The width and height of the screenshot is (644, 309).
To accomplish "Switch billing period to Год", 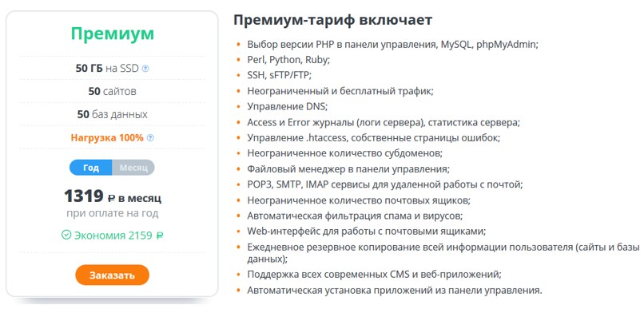I will coord(91,168).
